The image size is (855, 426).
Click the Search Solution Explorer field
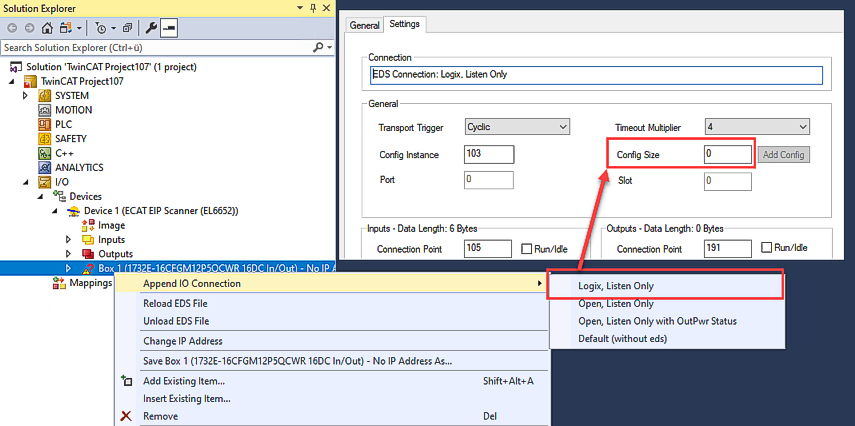(155, 48)
